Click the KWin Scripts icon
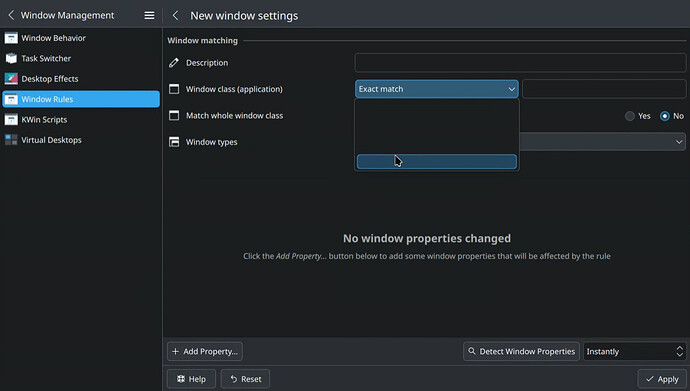690x391 pixels. point(11,119)
